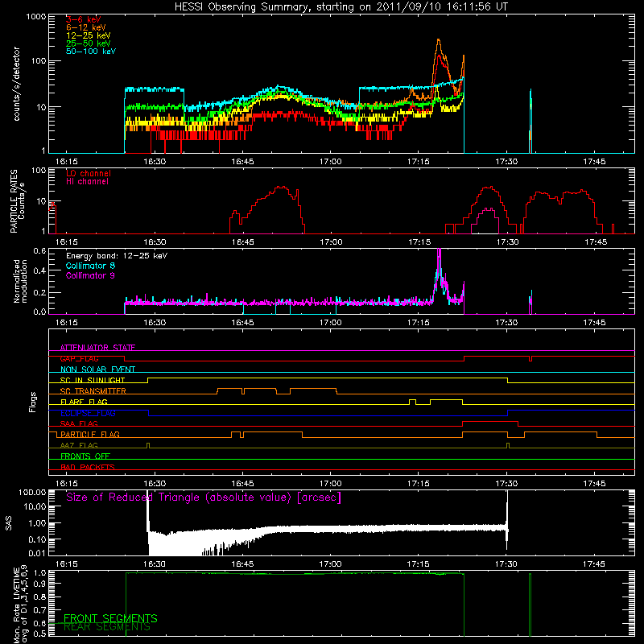
Task: Click the LO channel legend entry
Action: (x=89, y=173)
